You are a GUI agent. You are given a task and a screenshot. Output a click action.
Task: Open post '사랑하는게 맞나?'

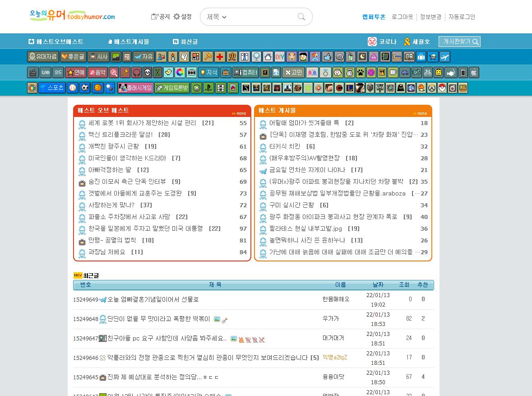coord(111,205)
